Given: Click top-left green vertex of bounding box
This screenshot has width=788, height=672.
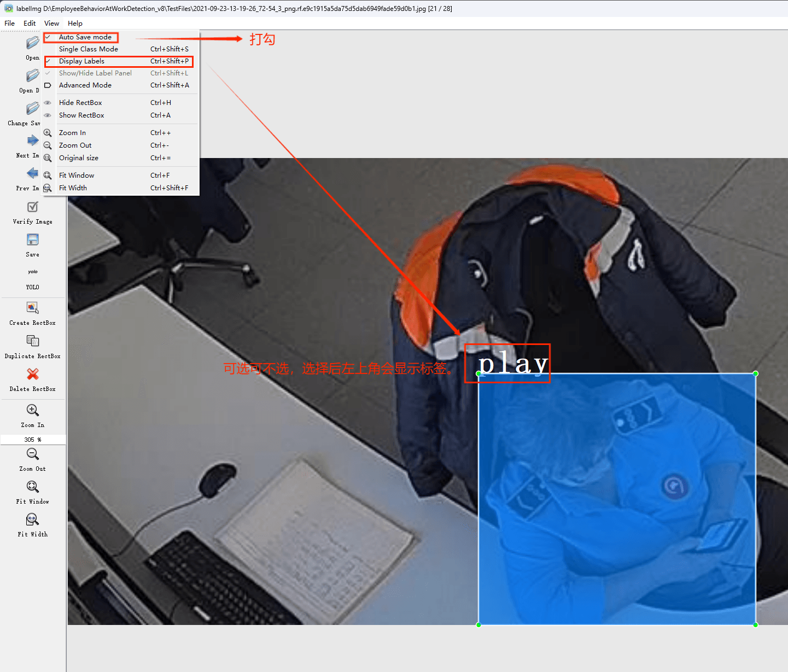Looking at the screenshot, I should [x=478, y=373].
